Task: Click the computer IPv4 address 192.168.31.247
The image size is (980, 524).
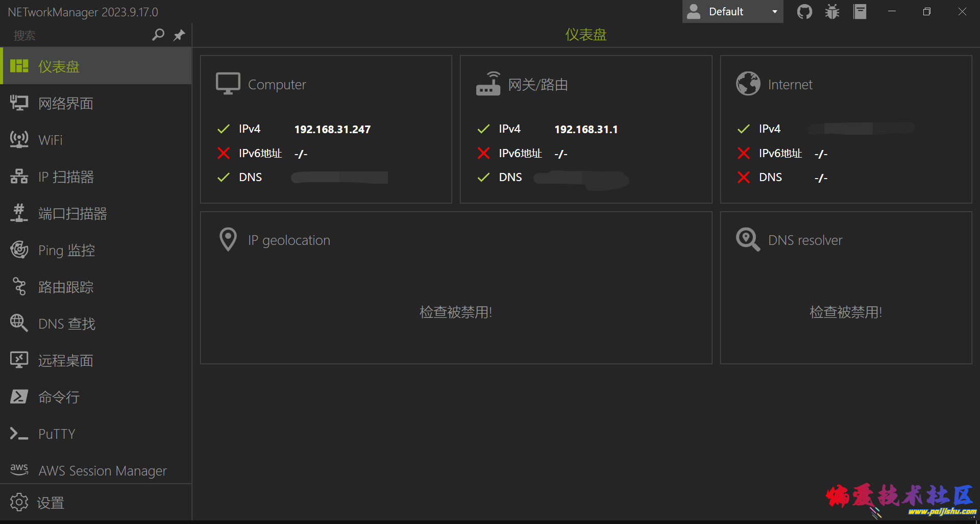Action: 332,130
